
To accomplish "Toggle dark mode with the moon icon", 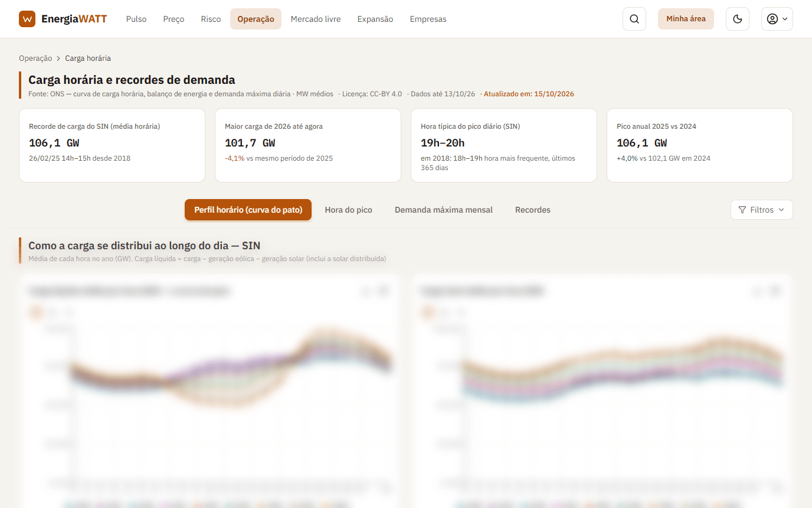I will coord(738,19).
